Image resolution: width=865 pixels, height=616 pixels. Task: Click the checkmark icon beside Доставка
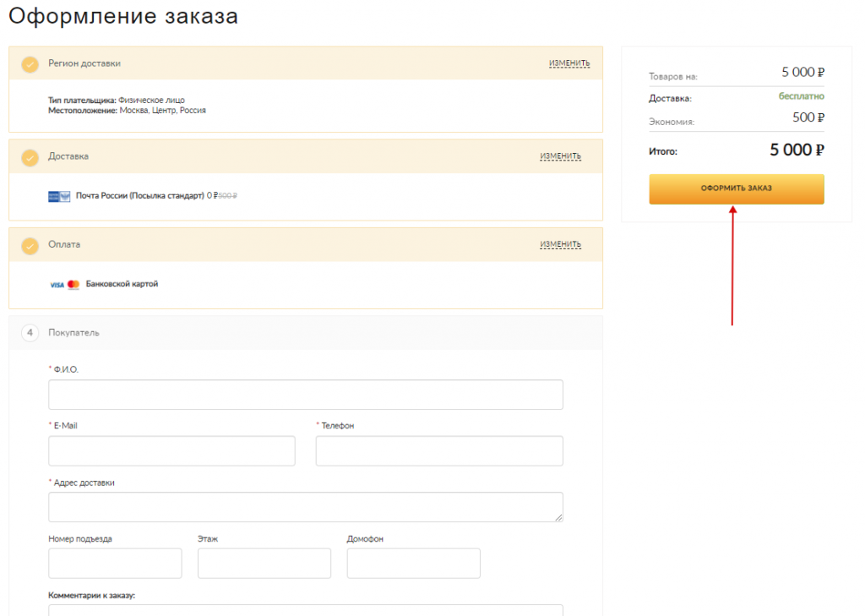(x=30, y=157)
